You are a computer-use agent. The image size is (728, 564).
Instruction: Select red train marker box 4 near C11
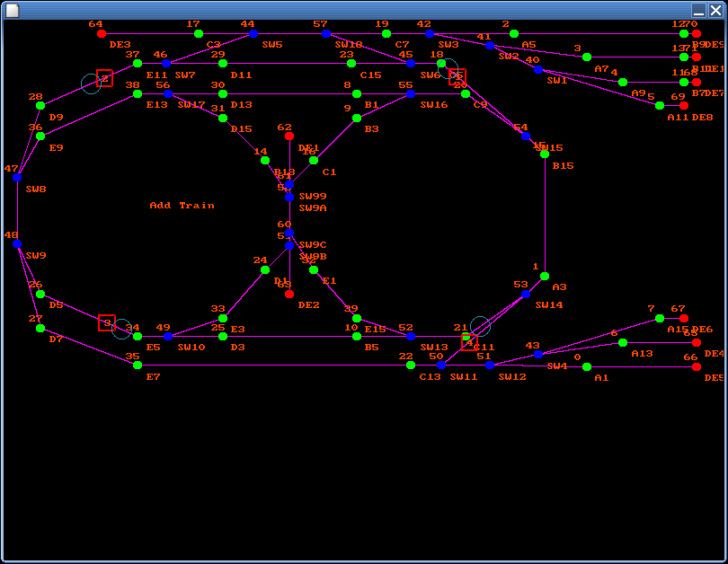469,342
